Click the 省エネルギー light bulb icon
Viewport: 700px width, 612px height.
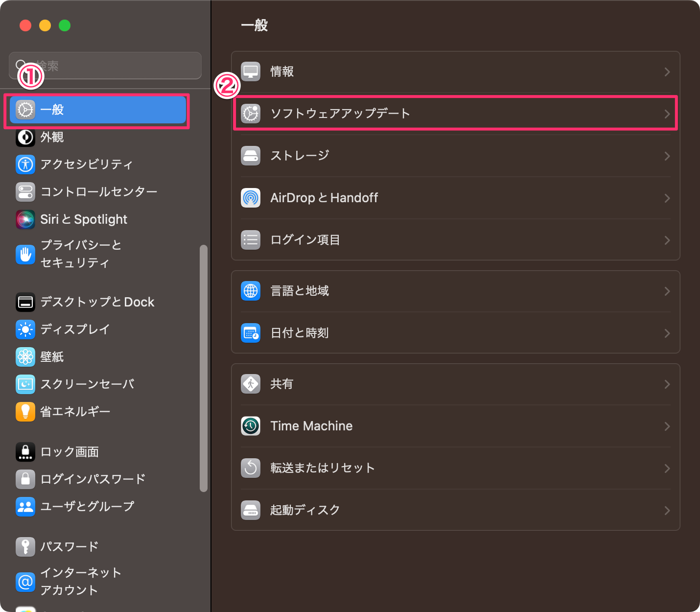pos(25,412)
